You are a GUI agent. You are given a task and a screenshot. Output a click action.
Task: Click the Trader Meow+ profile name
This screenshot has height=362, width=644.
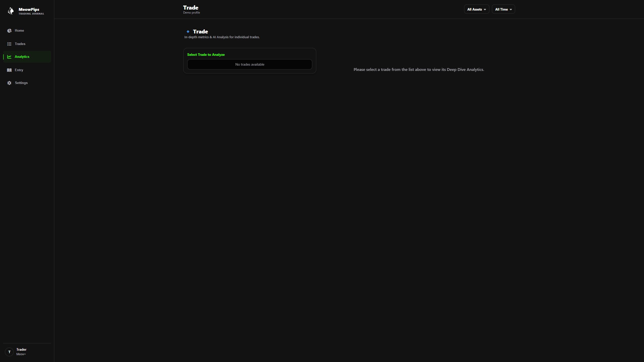coord(21,352)
